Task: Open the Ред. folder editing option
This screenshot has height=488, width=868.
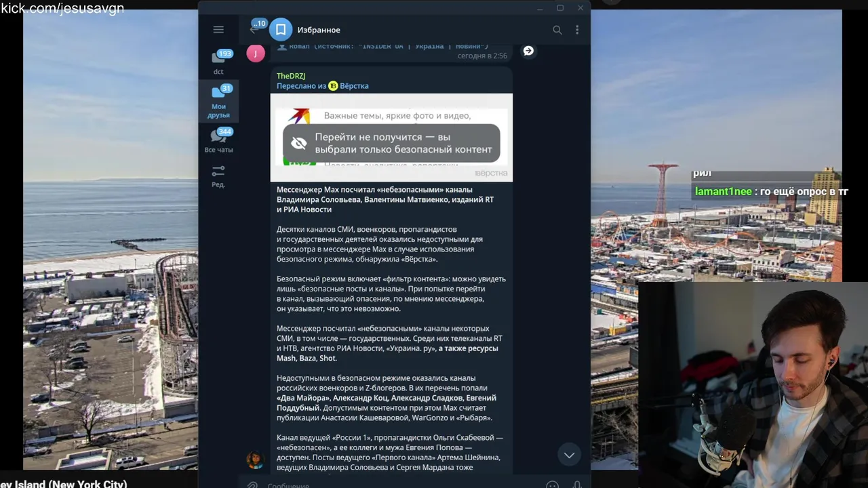Action: [x=218, y=176]
